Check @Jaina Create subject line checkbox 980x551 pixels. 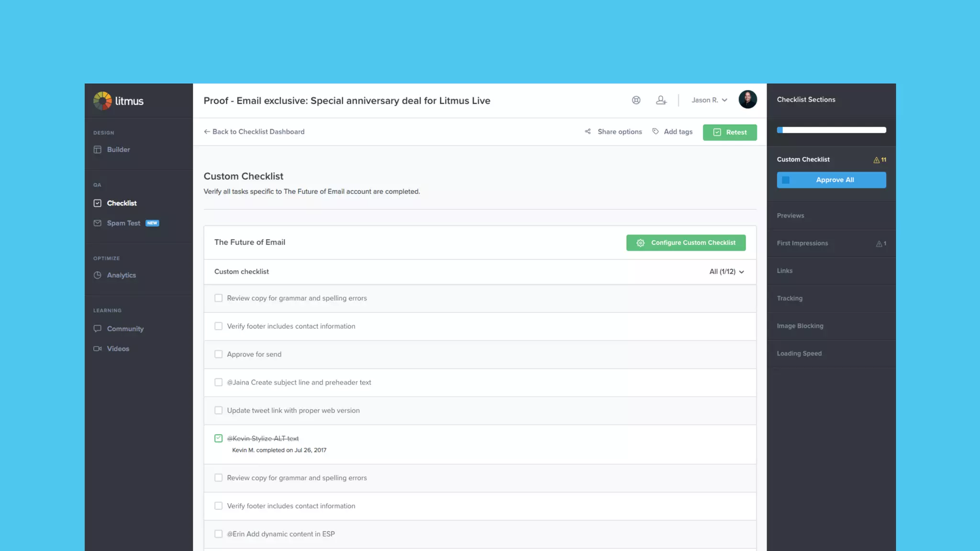(x=219, y=382)
